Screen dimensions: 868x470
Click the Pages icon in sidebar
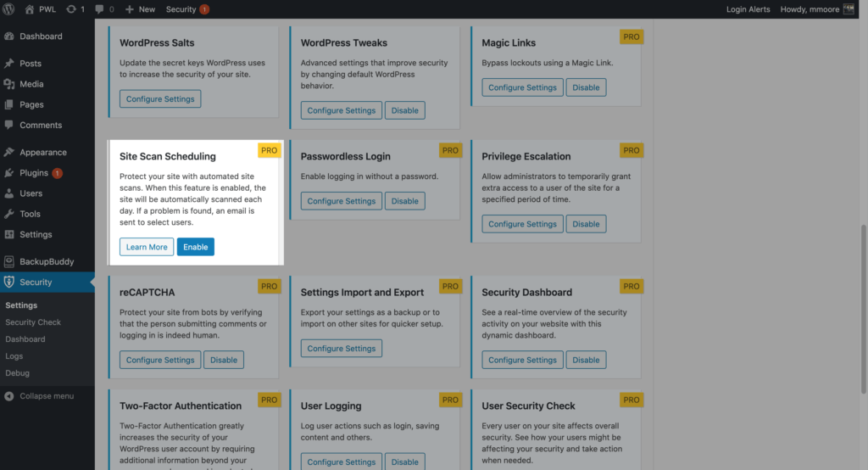pos(8,104)
